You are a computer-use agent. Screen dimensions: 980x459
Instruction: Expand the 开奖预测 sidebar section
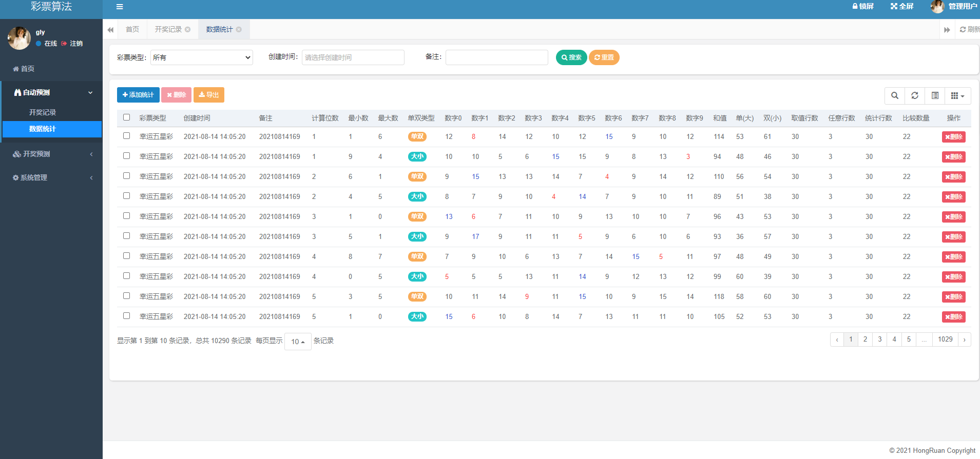[x=51, y=154]
